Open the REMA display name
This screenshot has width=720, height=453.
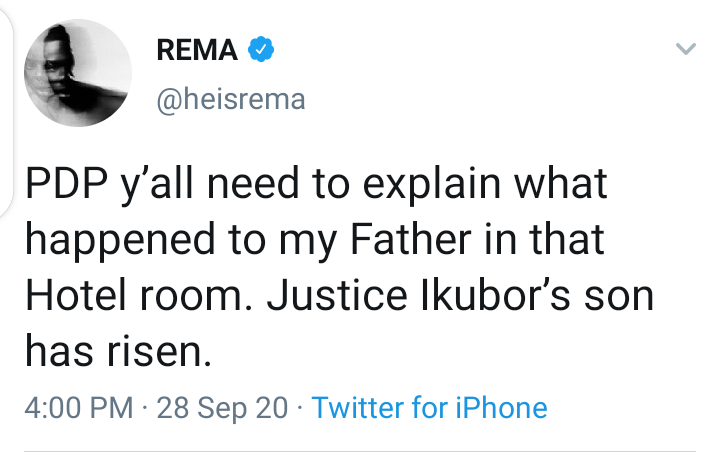[197, 50]
